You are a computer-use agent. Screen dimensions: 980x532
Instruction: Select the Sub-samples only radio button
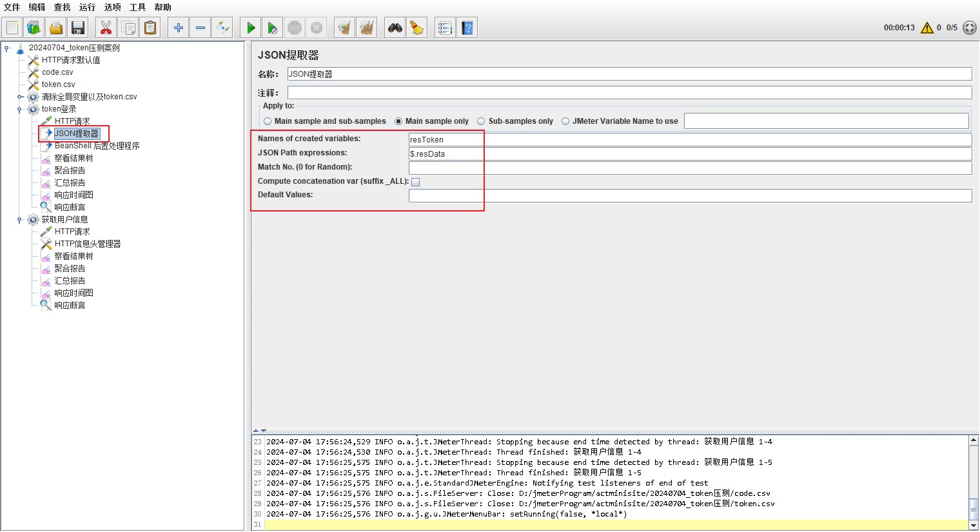coord(481,121)
